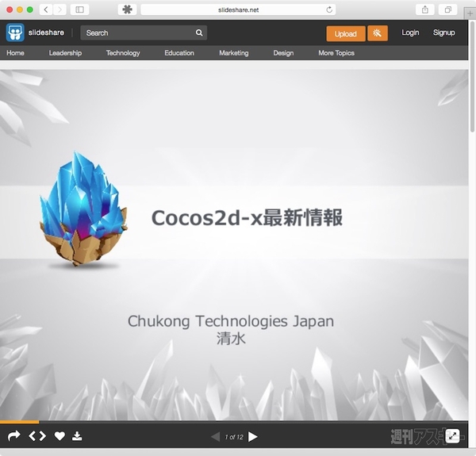Click the slide progress bar
The width and height of the screenshot is (476, 456).
[234, 422]
